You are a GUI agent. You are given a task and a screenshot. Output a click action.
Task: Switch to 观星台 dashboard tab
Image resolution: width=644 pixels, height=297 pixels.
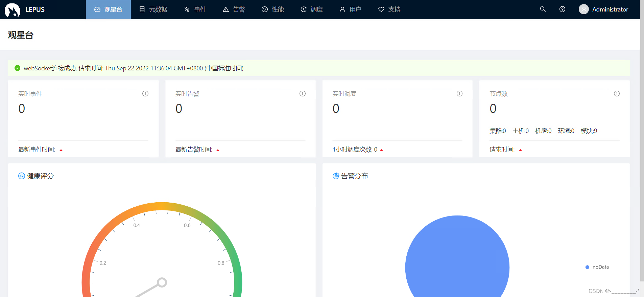click(x=108, y=9)
